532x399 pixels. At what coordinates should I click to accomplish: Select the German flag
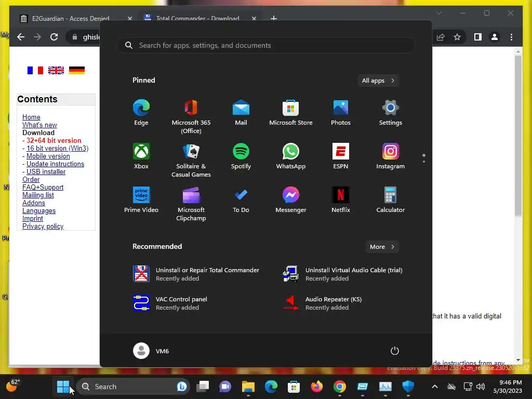click(x=77, y=70)
